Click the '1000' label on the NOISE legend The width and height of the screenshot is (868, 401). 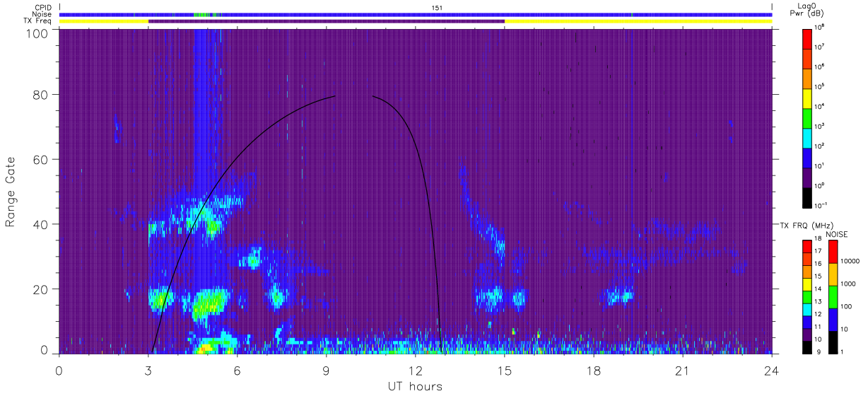click(x=848, y=284)
